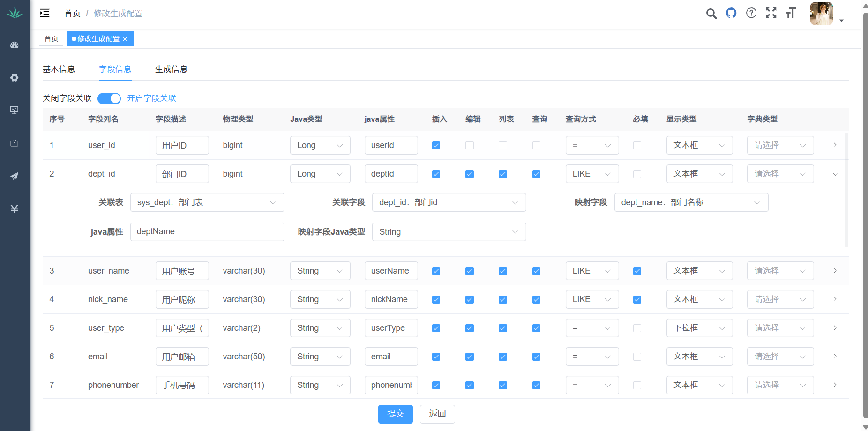Click the search magnifier icon
The image size is (868, 431).
click(711, 14)
